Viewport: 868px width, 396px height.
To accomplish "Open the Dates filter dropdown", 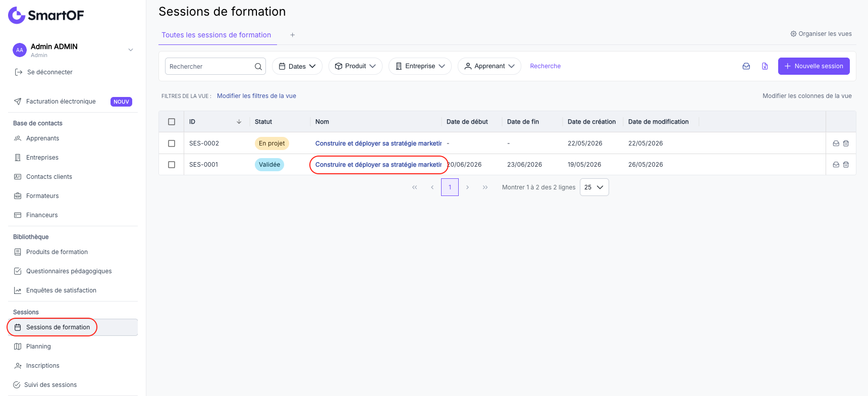I will pos(297,66).
